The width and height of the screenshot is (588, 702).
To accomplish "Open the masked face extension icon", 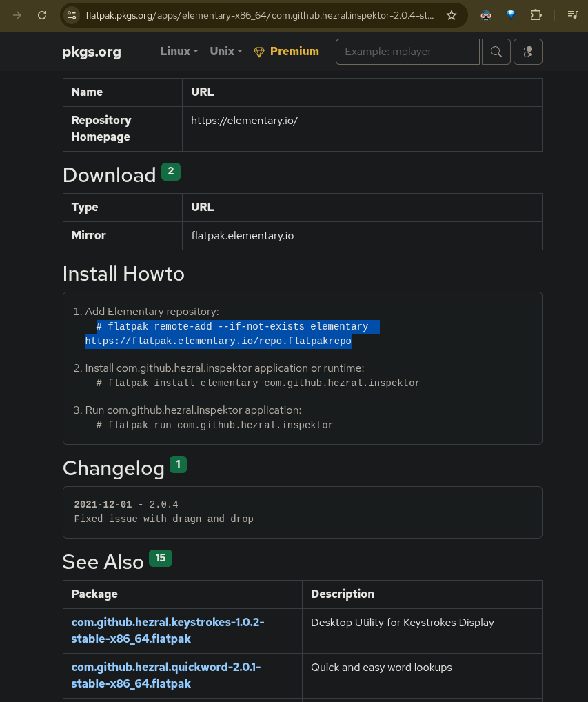I will click(x=486, y=15).
